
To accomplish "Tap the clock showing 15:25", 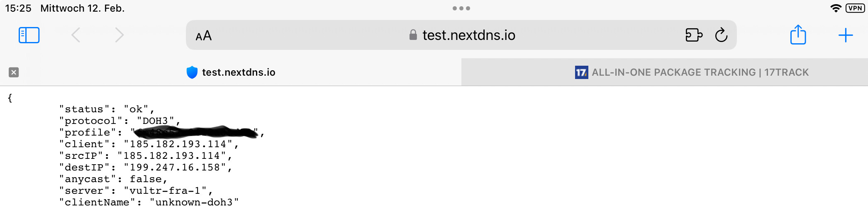I will point(18,8).
